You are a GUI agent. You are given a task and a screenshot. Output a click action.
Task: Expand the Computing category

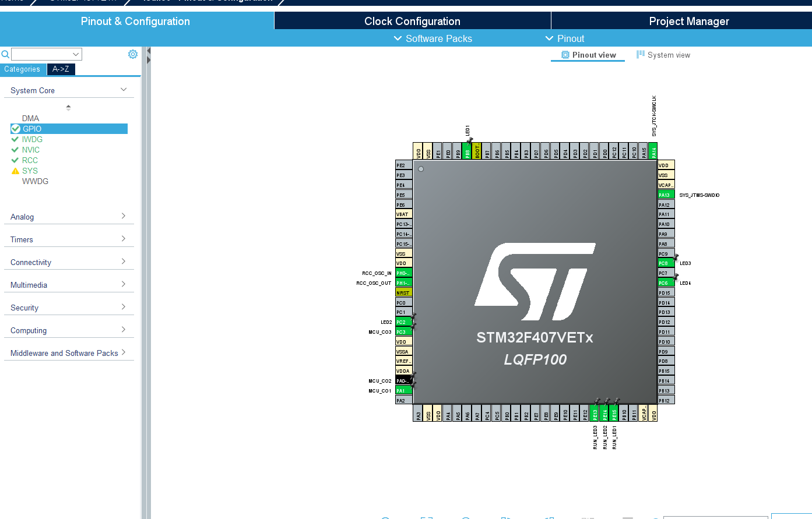click(124, 330)
